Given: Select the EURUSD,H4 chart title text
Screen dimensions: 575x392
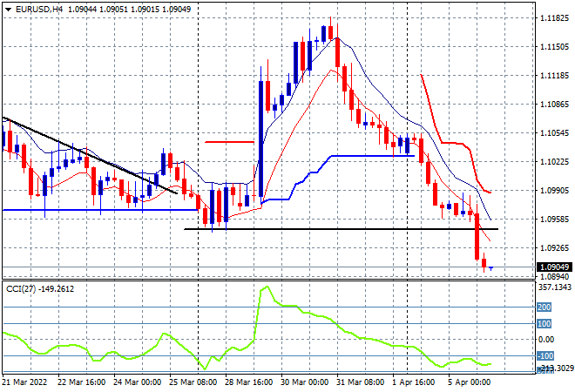Looking at the screenshot, I should pyautogui.click(x=39, y=10).
